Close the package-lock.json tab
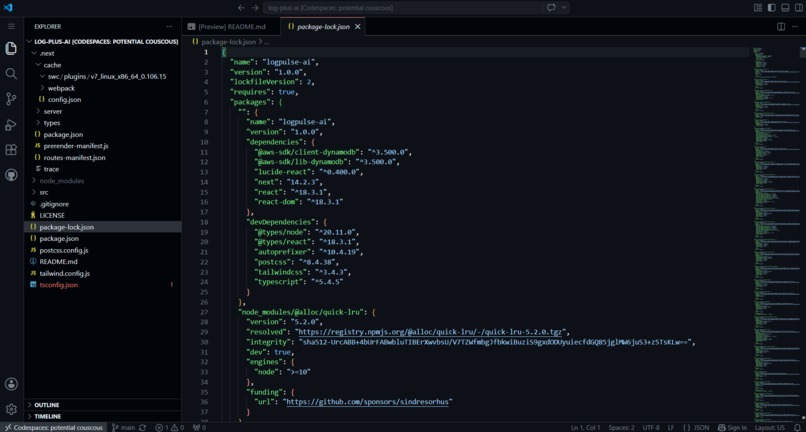This screenshot has height=432, width=806. [358, 26]
